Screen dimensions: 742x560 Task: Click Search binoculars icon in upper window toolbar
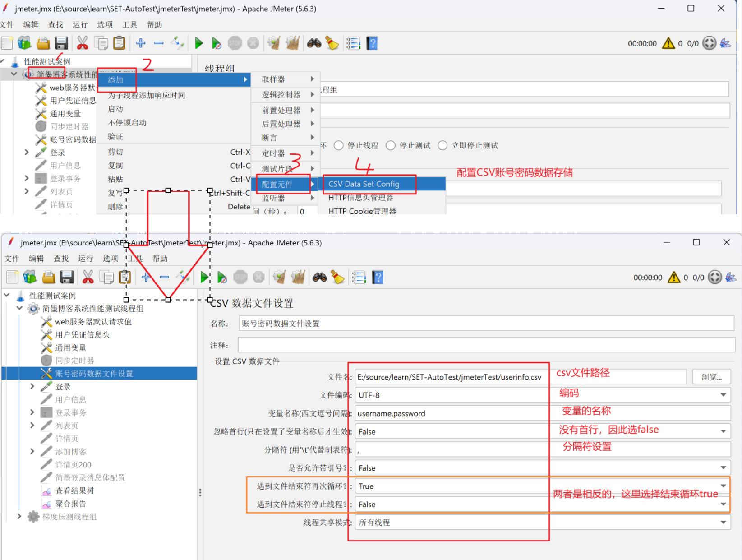[314, 43]
